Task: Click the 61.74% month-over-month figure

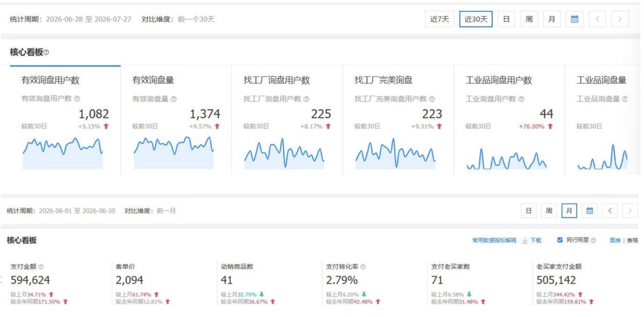Action: click(x=141, y=294)
